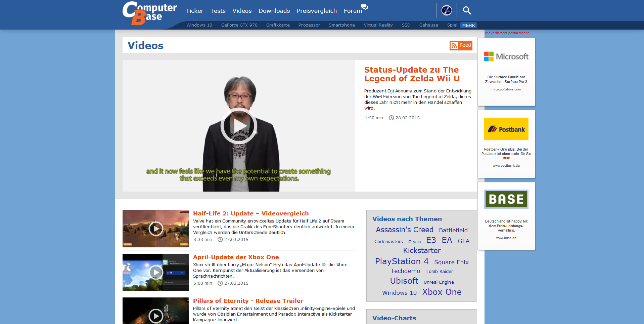Viewport: 644px width, 324px height.
Task: Select the Windows 10 topic in subnav
Action: [199, 25]
